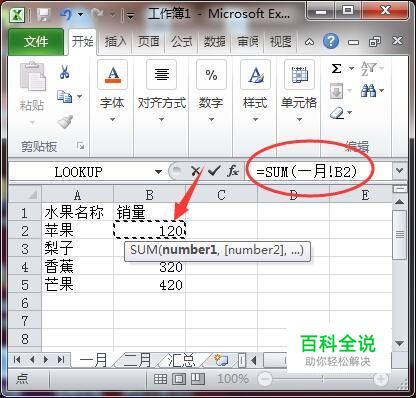
Task: Switch to Page Layout view icon
Action: 179,379
